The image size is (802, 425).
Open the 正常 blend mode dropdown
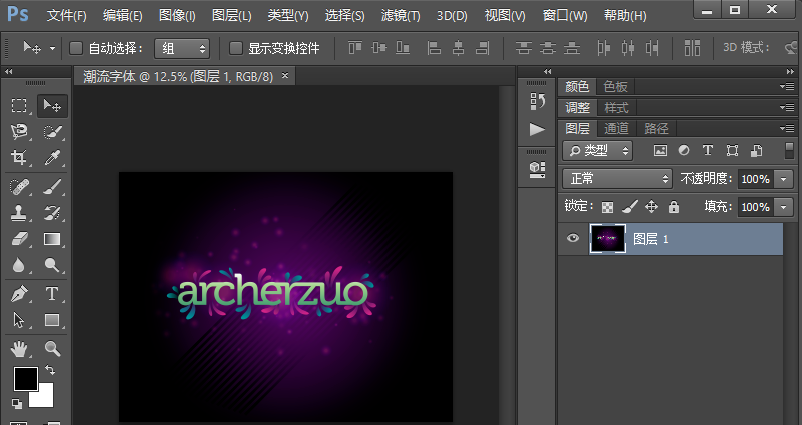click(617, 179)
